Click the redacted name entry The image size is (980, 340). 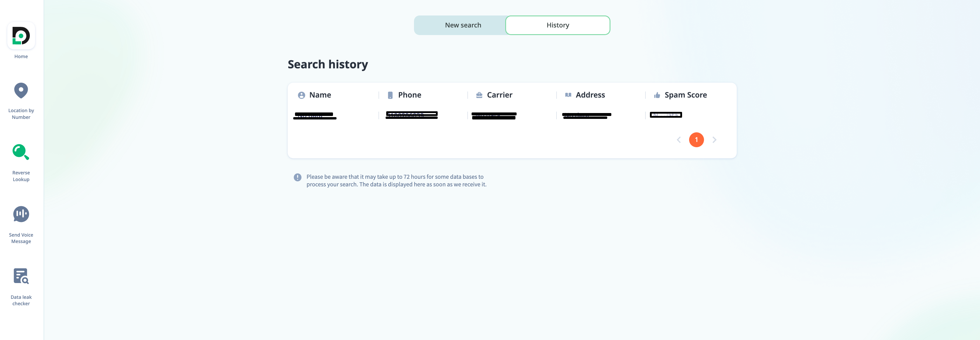point(315,116)
